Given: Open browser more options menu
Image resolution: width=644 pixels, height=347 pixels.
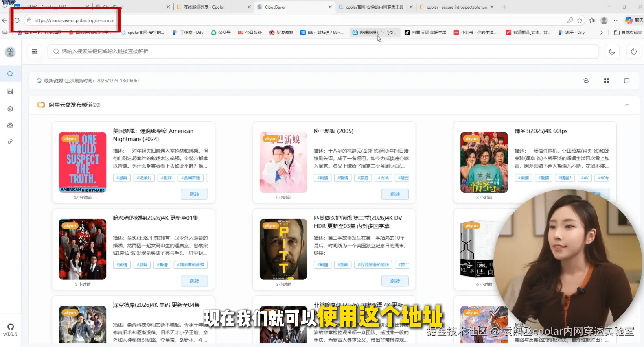Looking at the screenshot, I should pos(616,20).
